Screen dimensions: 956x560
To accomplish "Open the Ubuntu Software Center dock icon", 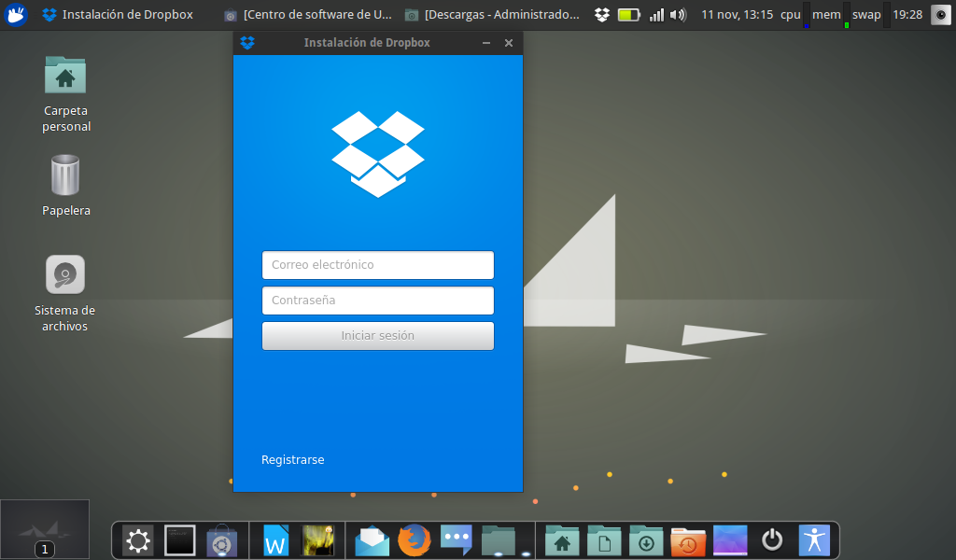I will coord(222,539).
